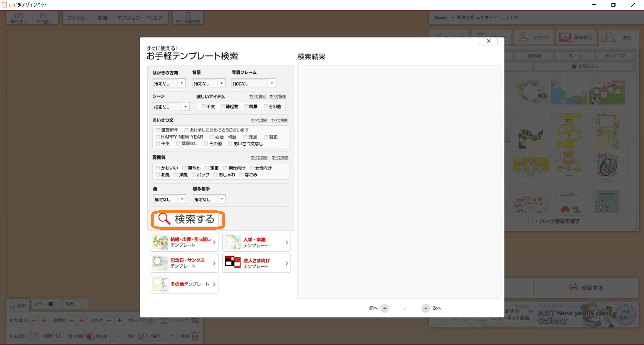Open the ファイル menu
Image resolution: width=644 pixels, height=345 pixels.
point(76,18)
